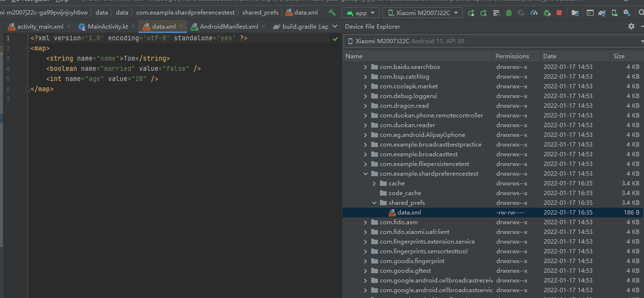Image resolution: width=644 pixels, height=298 pixels.
Task: Select the com.dragon.read folder
Action: coord(404,106)
